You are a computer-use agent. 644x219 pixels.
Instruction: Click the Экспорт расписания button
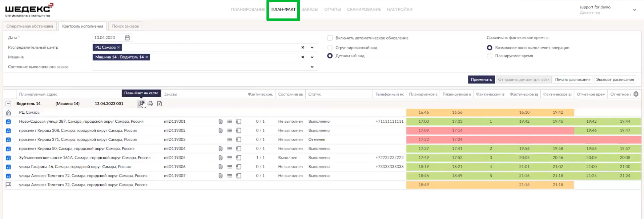[x=615, y=79]
